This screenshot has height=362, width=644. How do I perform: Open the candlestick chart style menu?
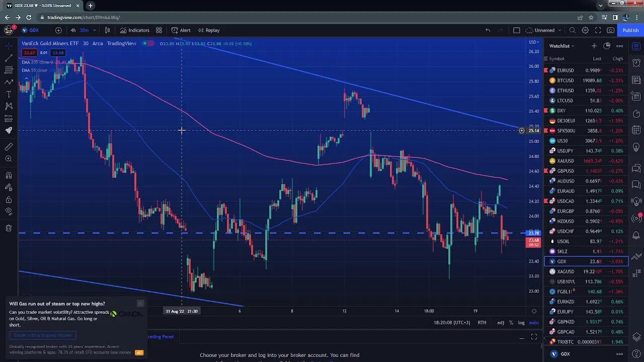pos(107,30)
